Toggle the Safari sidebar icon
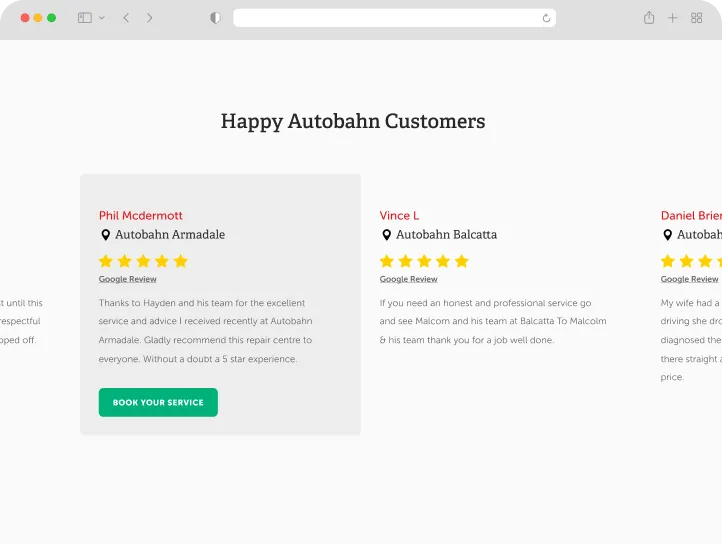The height and width of the screenshot is (544, 722). pos(85,18)
